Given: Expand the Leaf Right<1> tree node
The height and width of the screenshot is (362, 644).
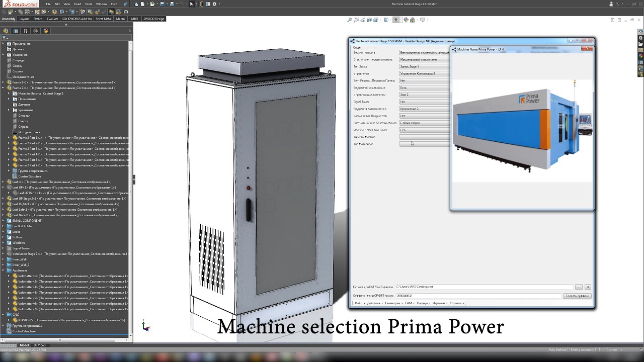Looking at the screenshot, I should (x=3, y=204).
